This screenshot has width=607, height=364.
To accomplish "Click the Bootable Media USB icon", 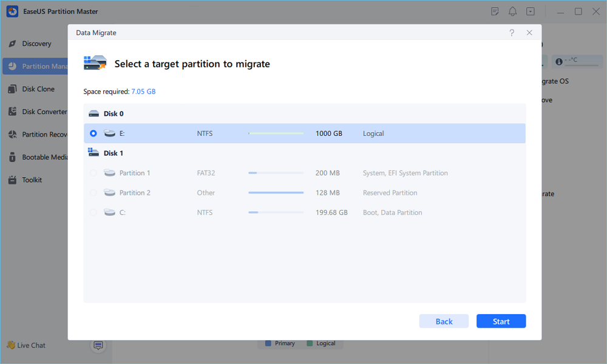I will pos(12,157).
